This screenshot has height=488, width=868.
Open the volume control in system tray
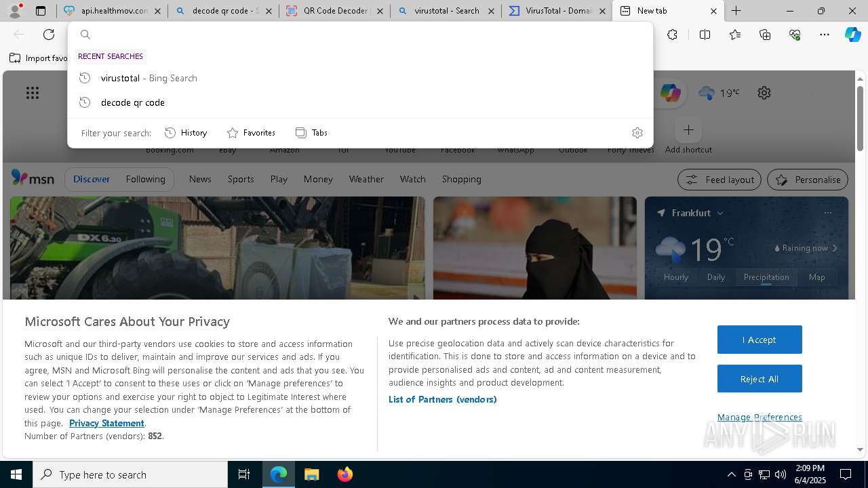pos(781,474)
